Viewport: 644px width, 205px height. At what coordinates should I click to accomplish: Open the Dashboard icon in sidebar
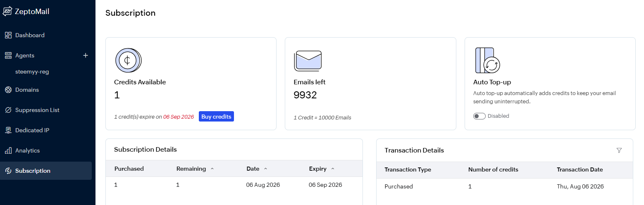8,35
